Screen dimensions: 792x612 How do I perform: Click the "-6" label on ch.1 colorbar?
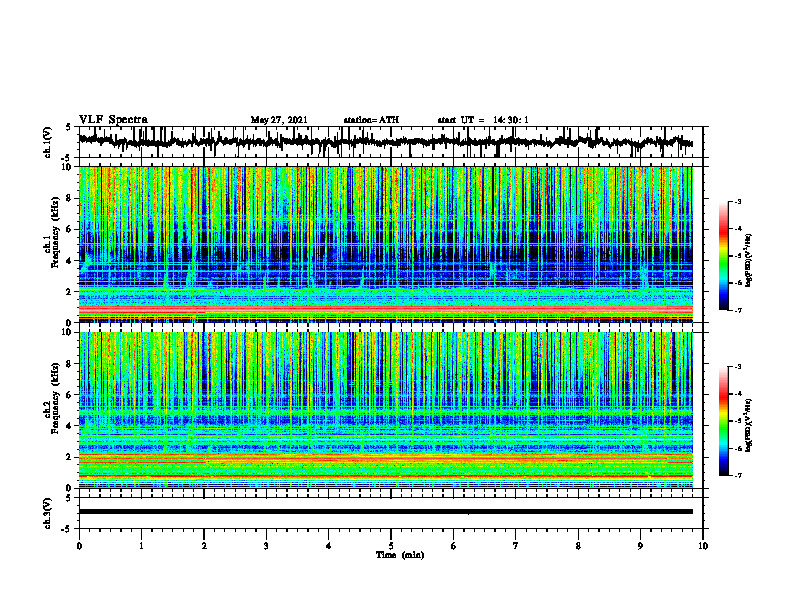pos(738,283)
